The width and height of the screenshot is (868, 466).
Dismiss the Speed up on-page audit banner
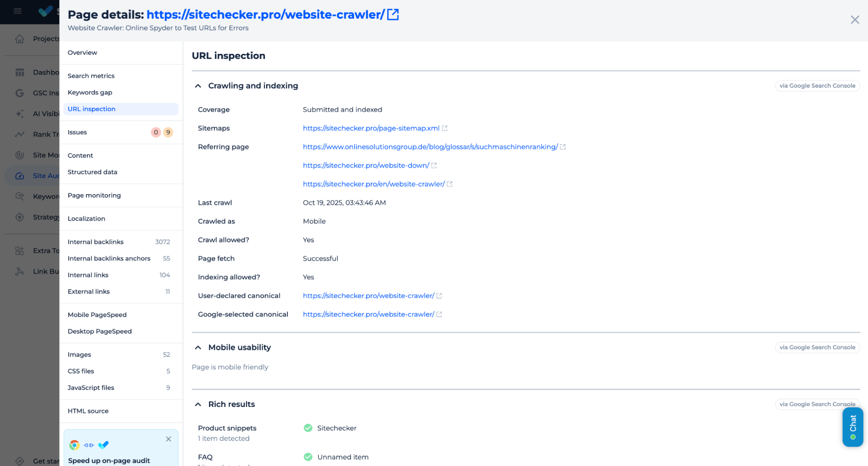point(168,439)
